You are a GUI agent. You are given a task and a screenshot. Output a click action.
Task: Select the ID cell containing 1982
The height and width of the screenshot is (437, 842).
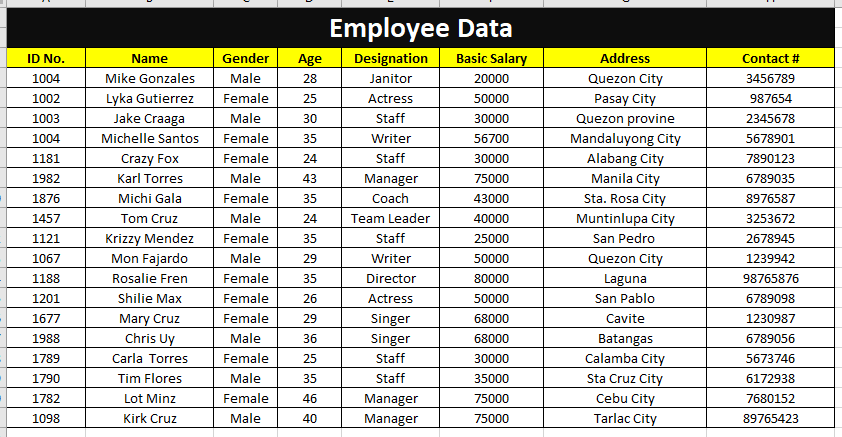pos(46,178)
